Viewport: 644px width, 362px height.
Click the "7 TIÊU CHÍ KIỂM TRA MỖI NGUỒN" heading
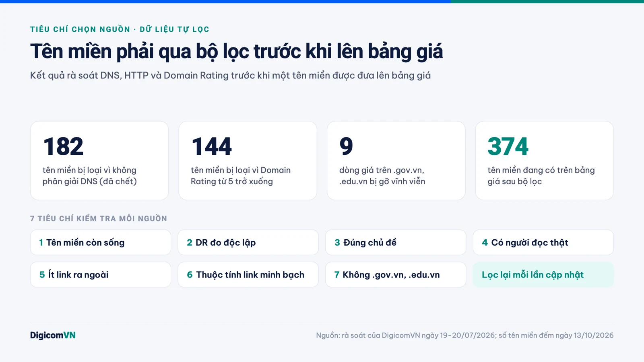click(99, 219)
